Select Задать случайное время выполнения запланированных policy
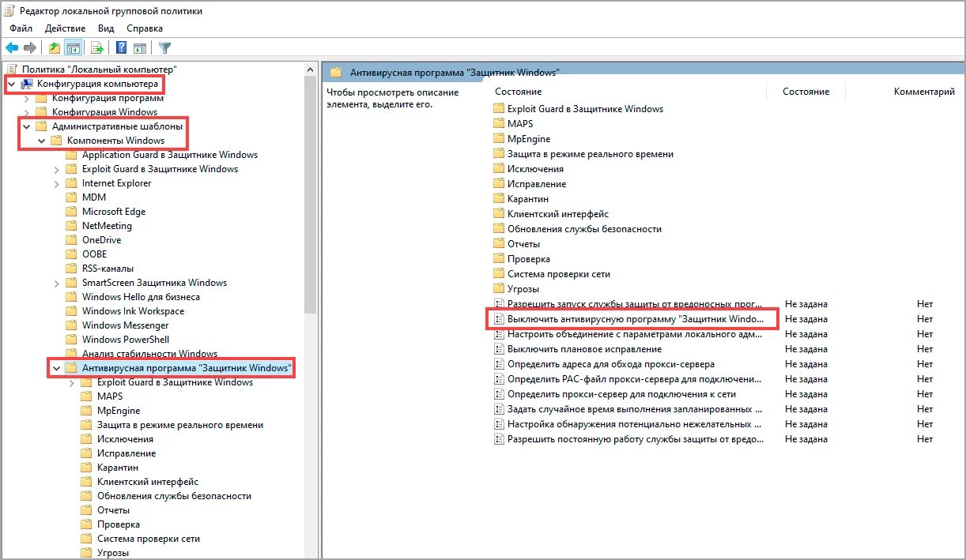Viewport: 966px width, 560px height. point(635,409)
